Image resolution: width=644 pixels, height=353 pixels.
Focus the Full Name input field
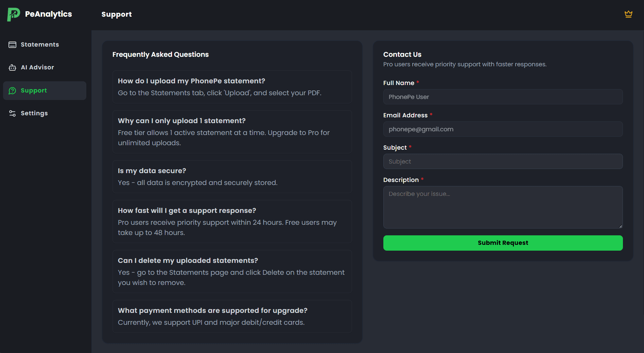pyautogui.click(x=503, y=97)
